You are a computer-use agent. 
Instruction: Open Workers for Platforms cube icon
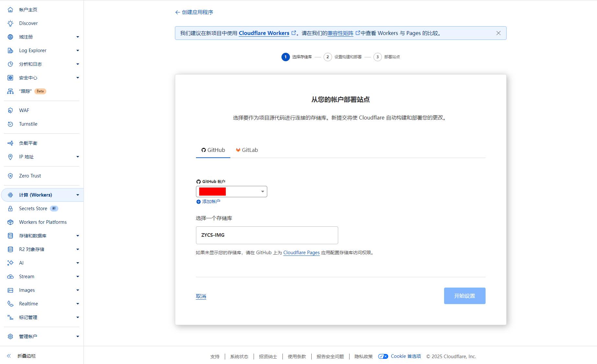click(10, 222)
